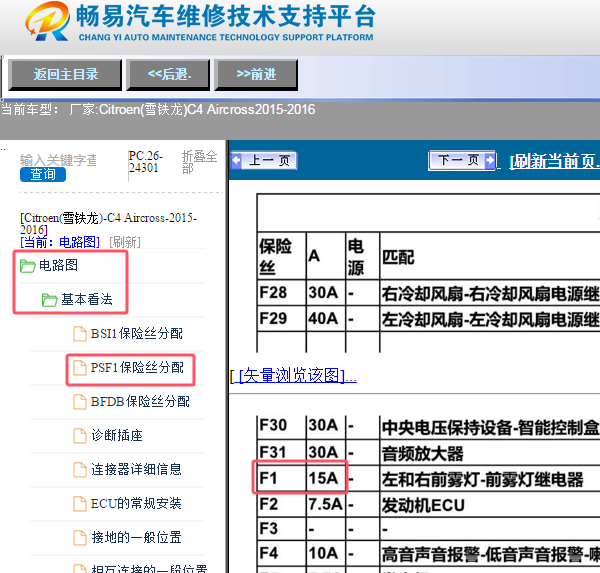Open 当前: 电路图 link
600x573 pixels.
coord(60,242)
